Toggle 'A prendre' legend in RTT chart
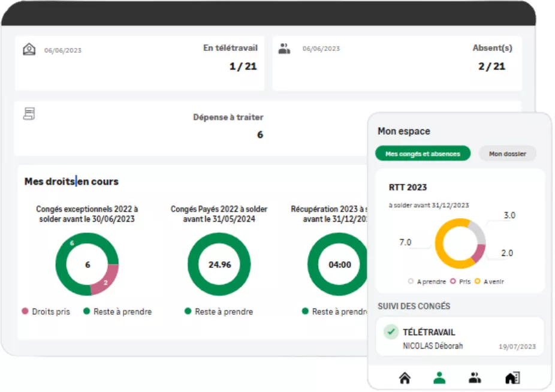This screenshot has height=392, width=555. [x=427, y=281]
